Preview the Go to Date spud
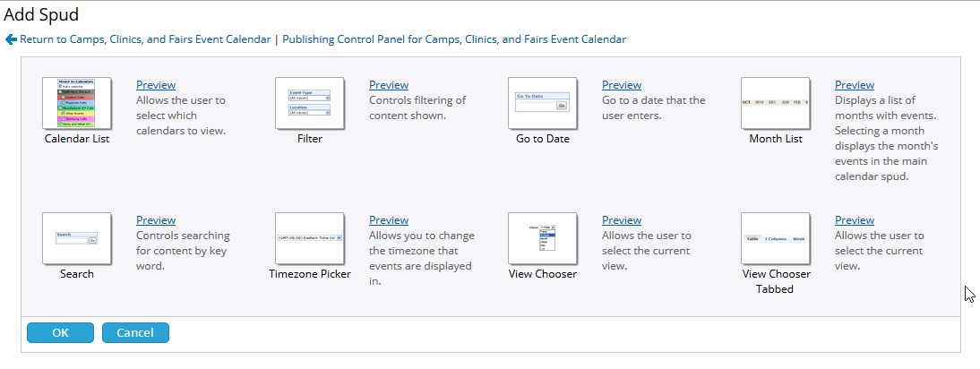The image size is (980, 369). coord(622,85)
